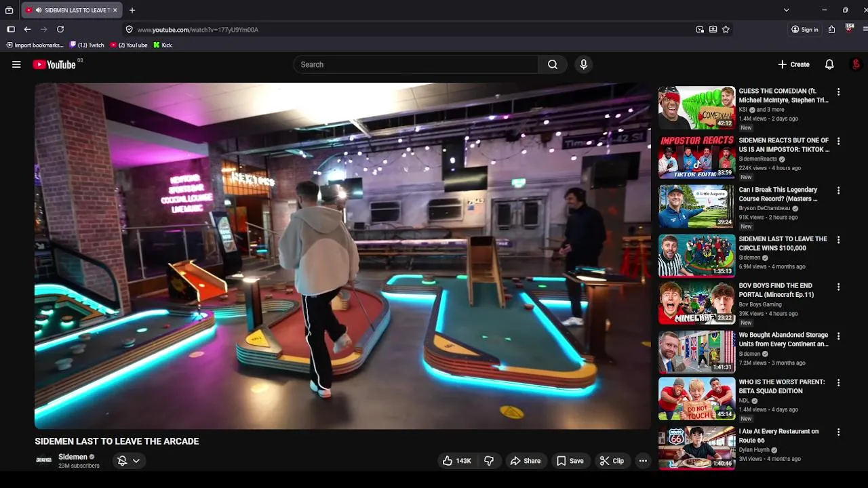Screen dimensions: 868x488
Task: Click the Create button
Action: (x=793, y=64)
